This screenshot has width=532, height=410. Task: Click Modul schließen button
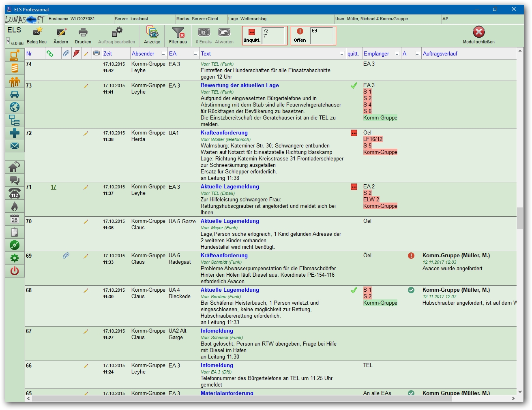pyautogui.click(x=478, y=32)
